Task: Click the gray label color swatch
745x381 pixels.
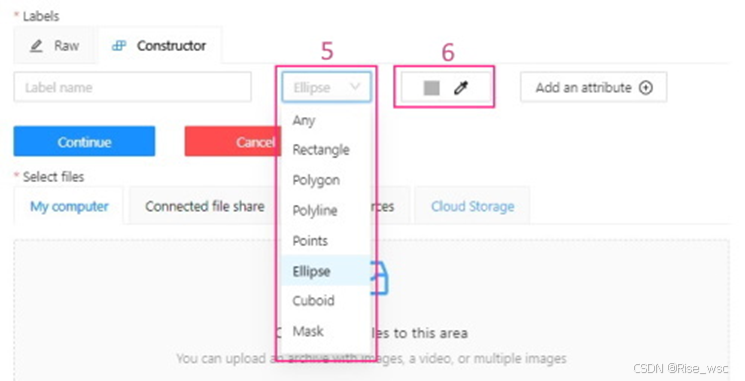Action: pyautogui.click(x=431, y=87)
